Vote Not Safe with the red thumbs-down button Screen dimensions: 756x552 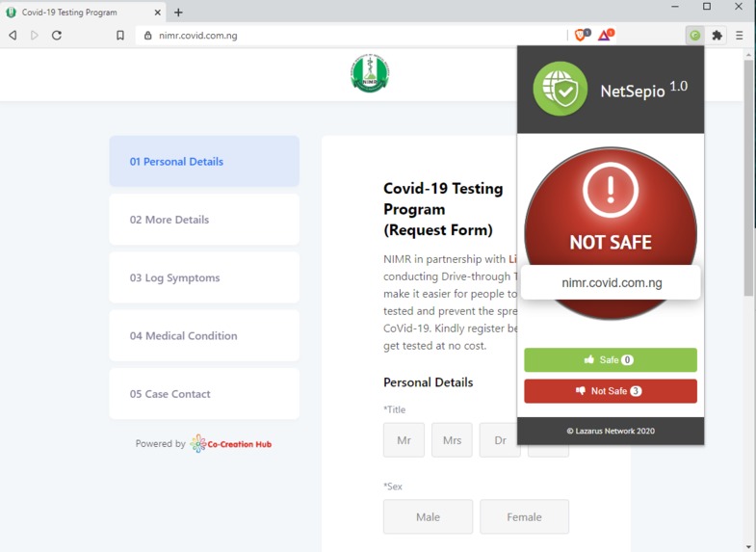click(x=611, y=391)
